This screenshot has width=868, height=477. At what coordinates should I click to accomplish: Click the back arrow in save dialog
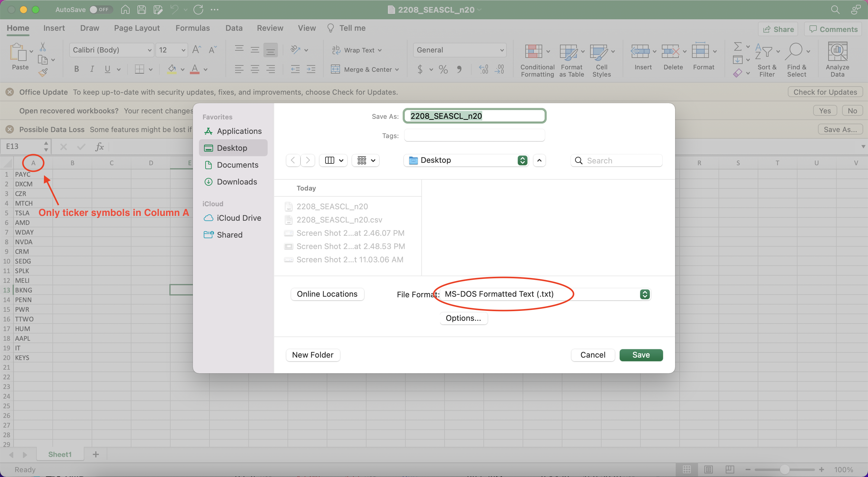click(293, 160)
